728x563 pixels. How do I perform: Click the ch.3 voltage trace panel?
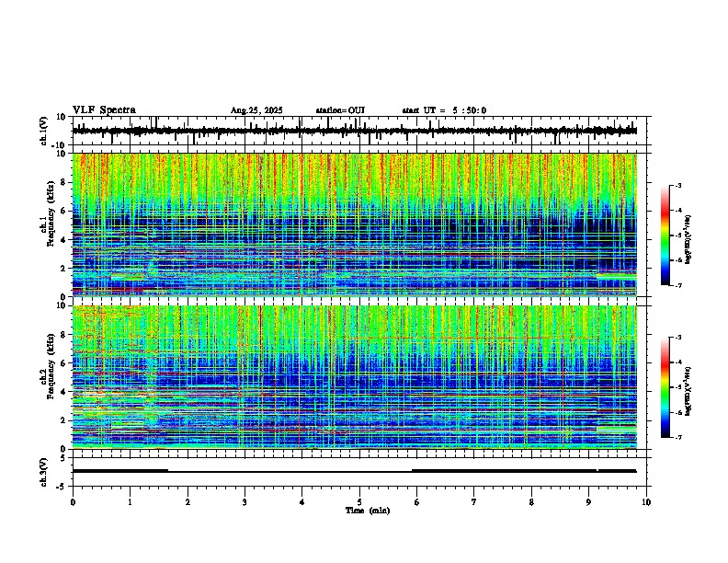pyautogui.click(x=359, y=472)
